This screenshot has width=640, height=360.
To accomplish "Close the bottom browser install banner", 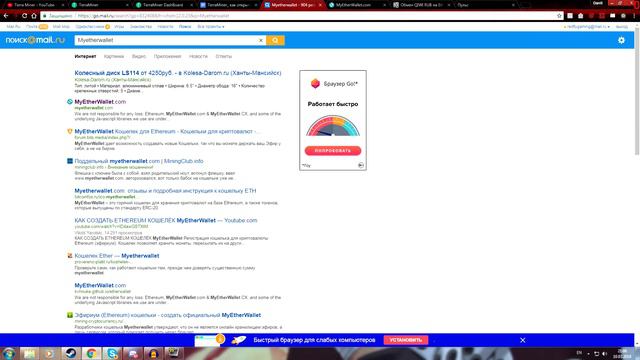I will pyautogui.click(x=522, y=340).
